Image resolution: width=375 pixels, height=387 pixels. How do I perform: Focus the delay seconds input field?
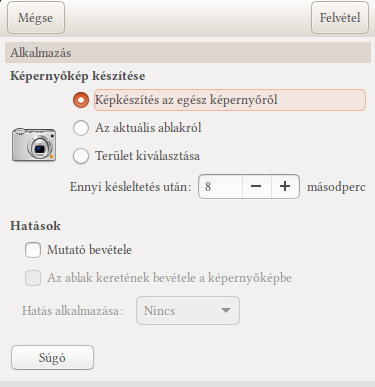tap(220, 186)
